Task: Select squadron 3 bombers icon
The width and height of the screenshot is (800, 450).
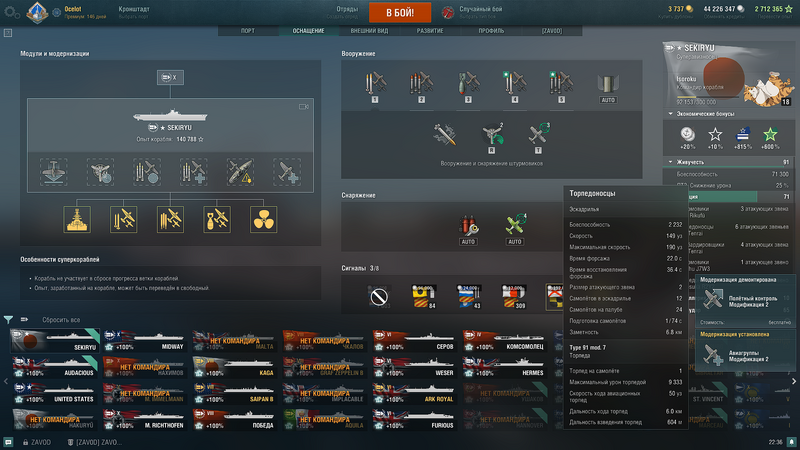Action: point(468,85)
